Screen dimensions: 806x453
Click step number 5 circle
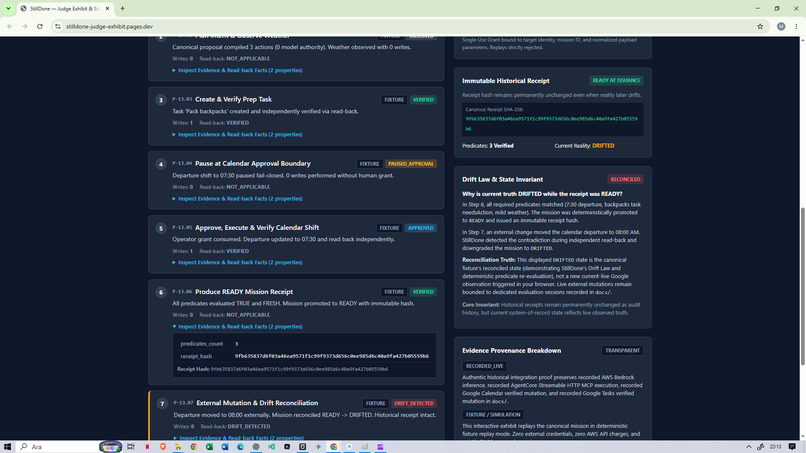161,228
